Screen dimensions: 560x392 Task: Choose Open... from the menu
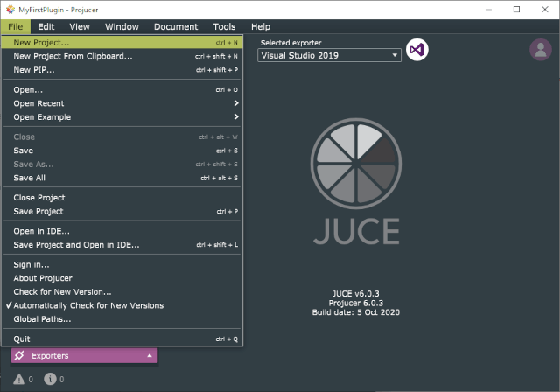pos(122,89)
